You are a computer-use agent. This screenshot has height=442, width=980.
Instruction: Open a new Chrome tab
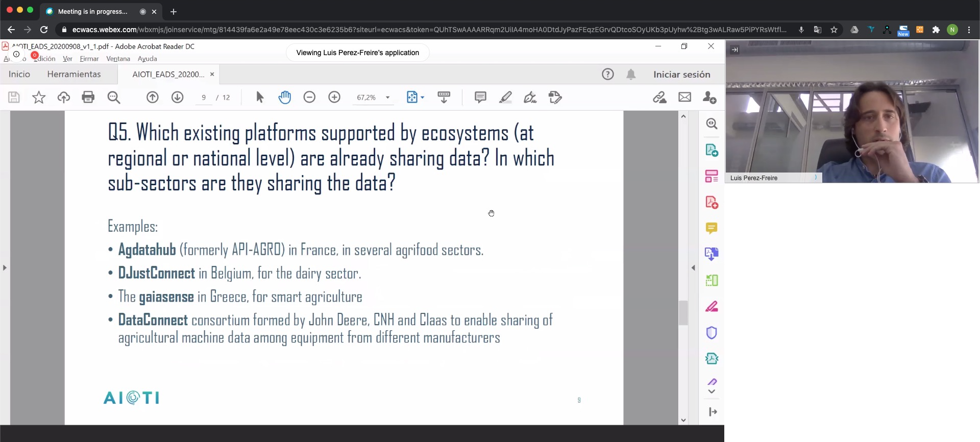point(174,11)
